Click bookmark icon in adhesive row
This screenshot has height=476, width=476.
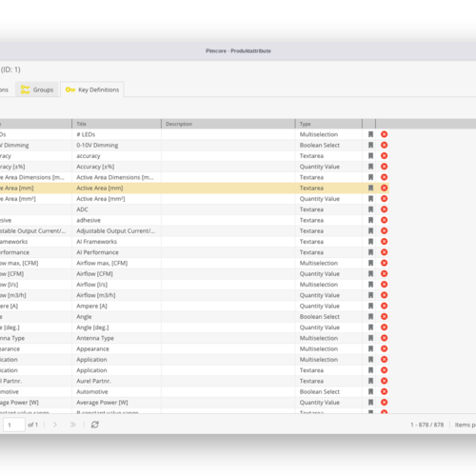pyautogui.click(x=370, y=220)
